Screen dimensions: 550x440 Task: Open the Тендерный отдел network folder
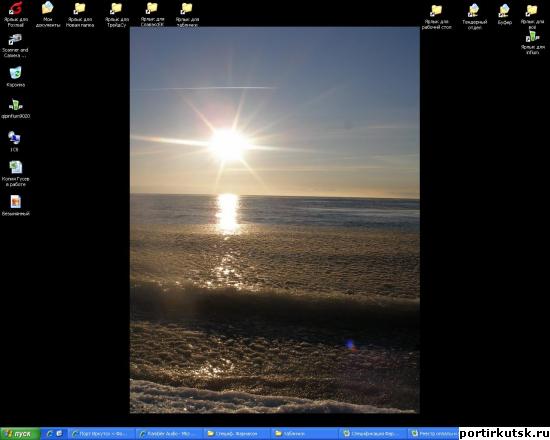(474, 16)
